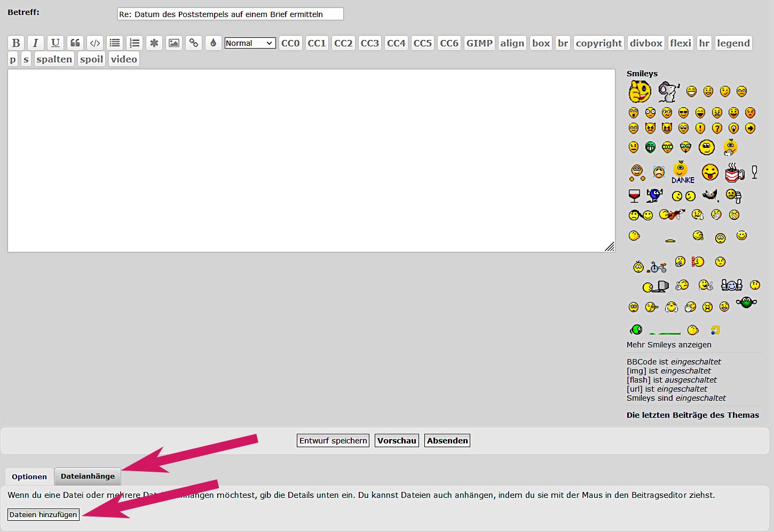
Task: Click the Absenden button
Action: click(447, 441)
